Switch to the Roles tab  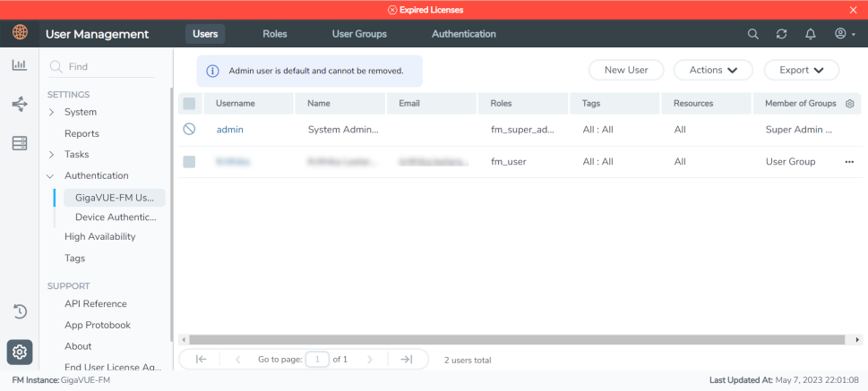point(275,34)
